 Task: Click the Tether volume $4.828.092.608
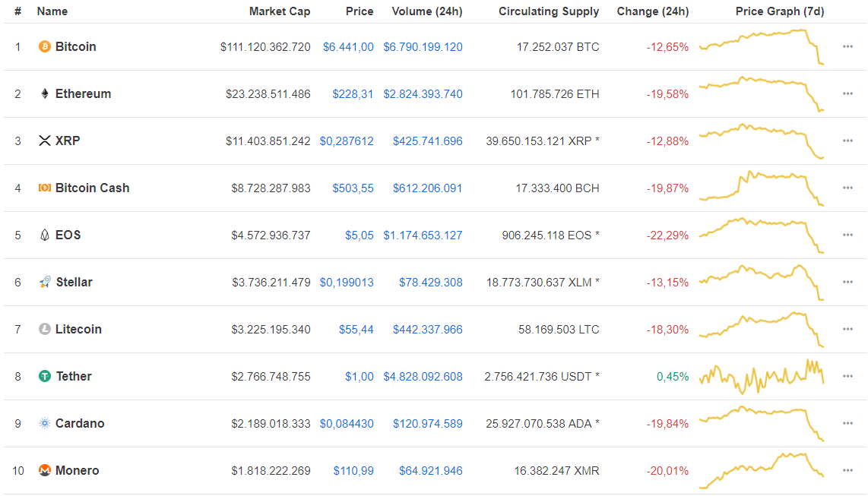(x=423, y=377)
